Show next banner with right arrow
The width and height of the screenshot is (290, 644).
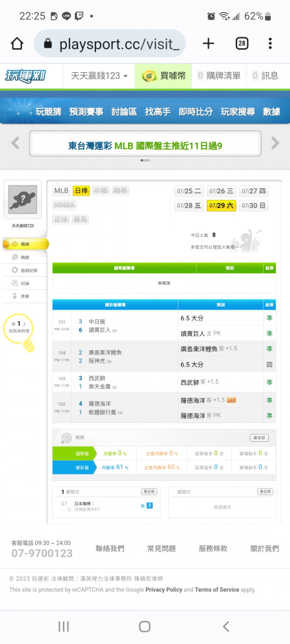[275, 143]
